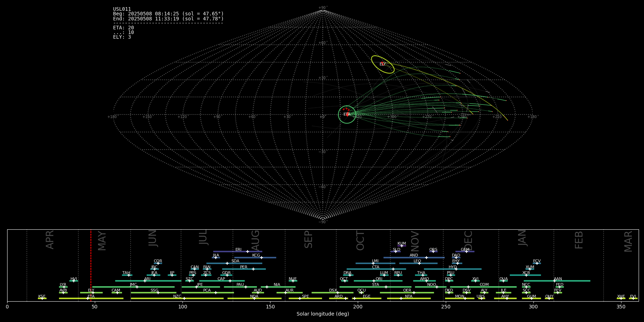This screenshot has width=644, height=322.
Task: Click the DEC month label in timeline
Action: [468, 240]
